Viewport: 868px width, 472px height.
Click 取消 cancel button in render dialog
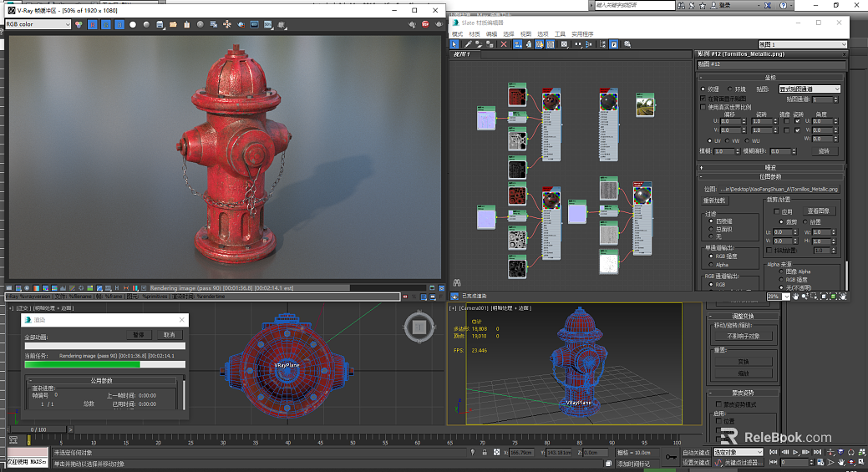(169, 335)
